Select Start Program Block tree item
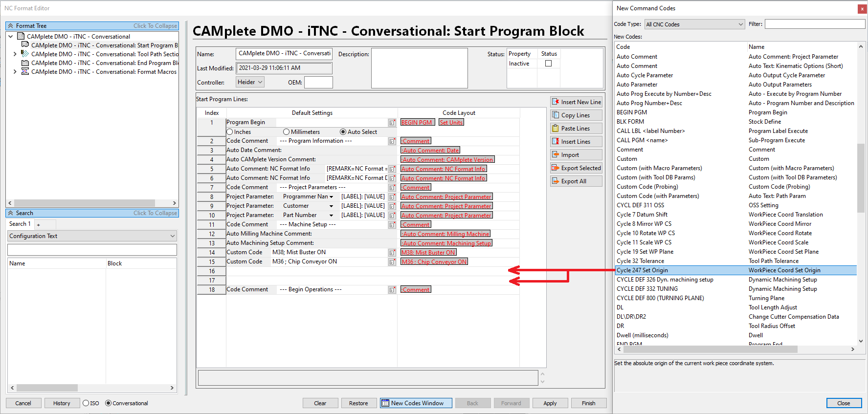 (x=105, y=45)
